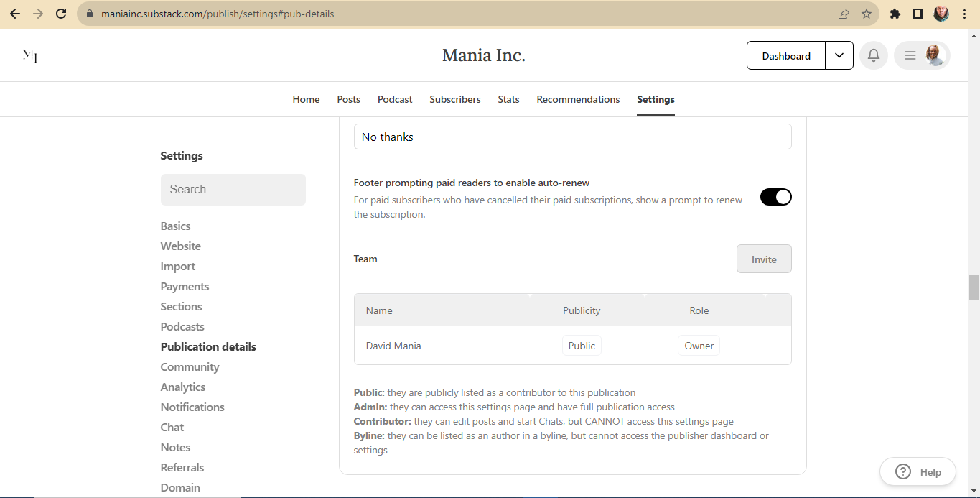Screen dimensions: 980x498
Task: Go to Community settings
Action: coord(190,366)
